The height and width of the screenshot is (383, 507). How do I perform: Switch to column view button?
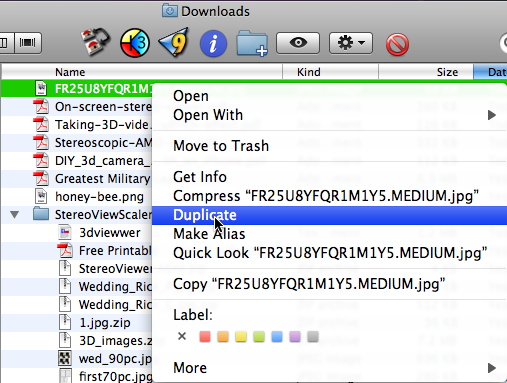(x=7, y=43)
